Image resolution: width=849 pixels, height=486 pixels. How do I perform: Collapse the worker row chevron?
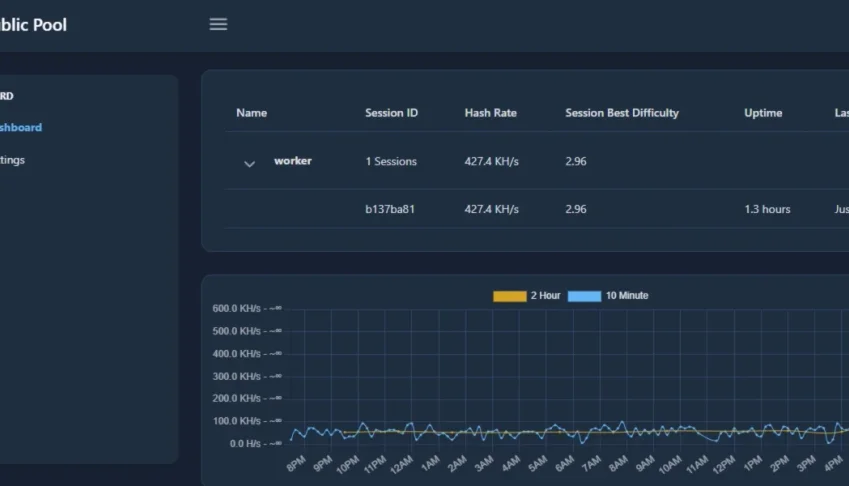click(x=249, y=163)
